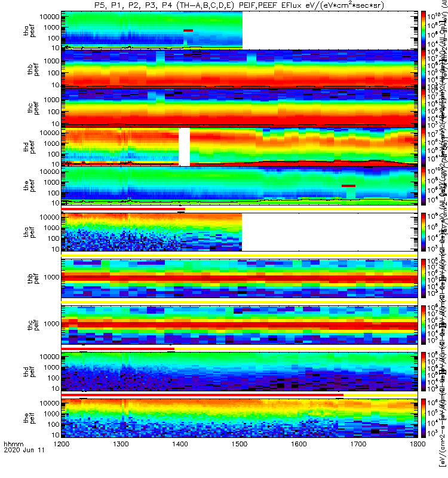Click the thd peif panel color bar
448x478 pixels.
424,372
